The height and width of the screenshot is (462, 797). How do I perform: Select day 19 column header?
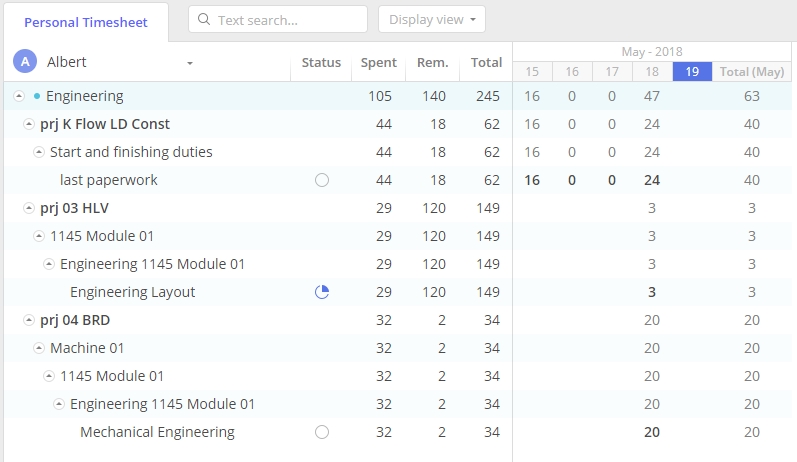pos(692,71)
